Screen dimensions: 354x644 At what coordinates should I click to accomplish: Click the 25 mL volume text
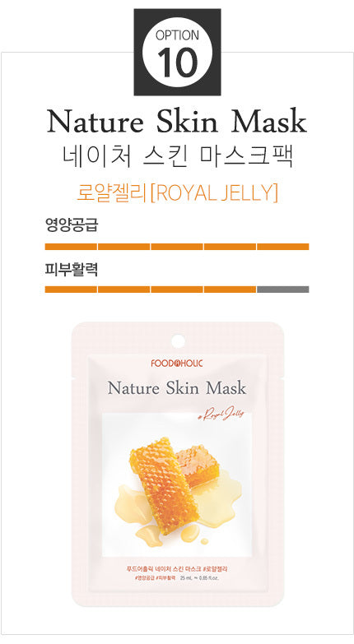point(187,578)
